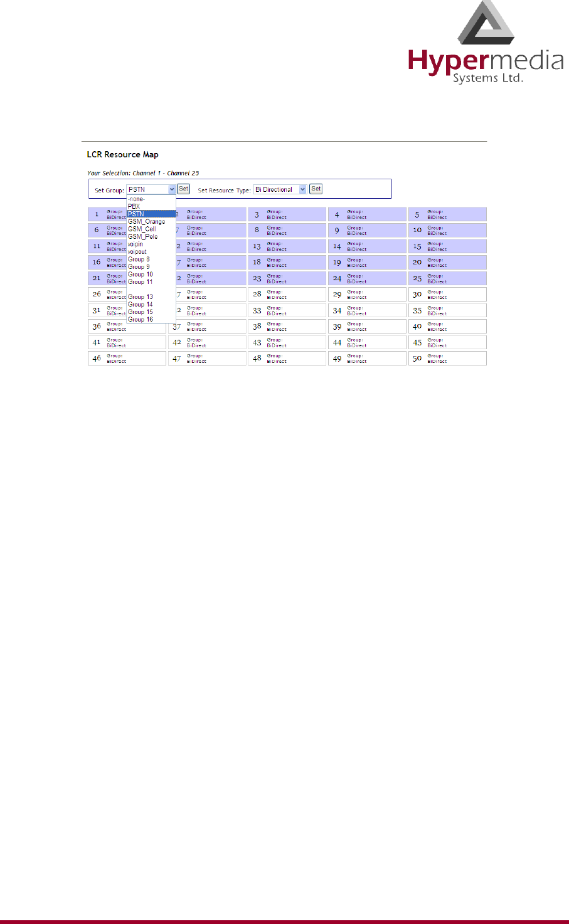569x924 pixels.
Task: Pick channel 28 cell
Action: (287, 294)
